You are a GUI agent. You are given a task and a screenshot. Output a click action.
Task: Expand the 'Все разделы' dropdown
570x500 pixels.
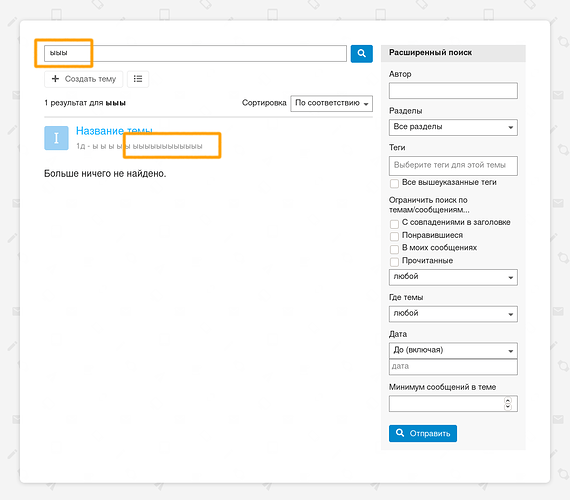453,127
